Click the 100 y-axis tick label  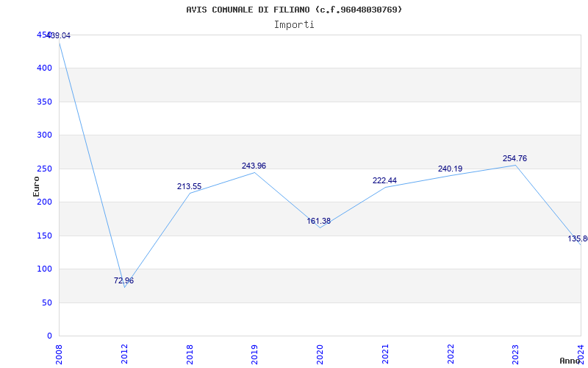coord(44,269)
